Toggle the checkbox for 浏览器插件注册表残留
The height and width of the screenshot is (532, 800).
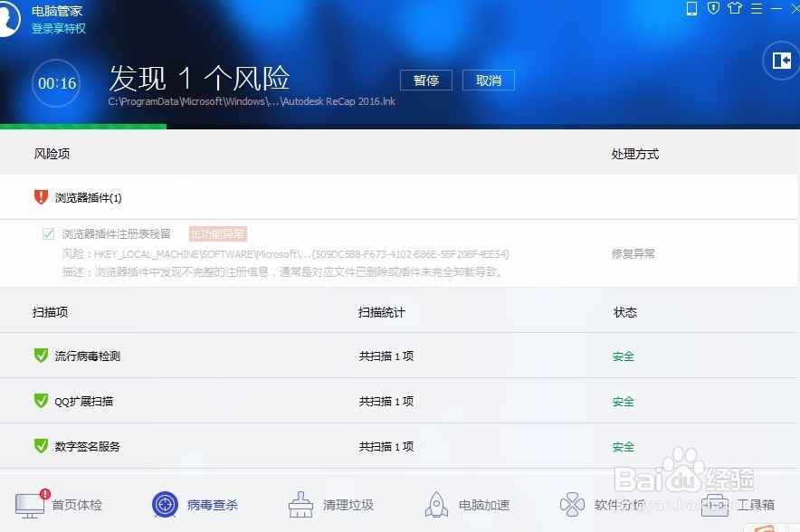tap(48, 233)
